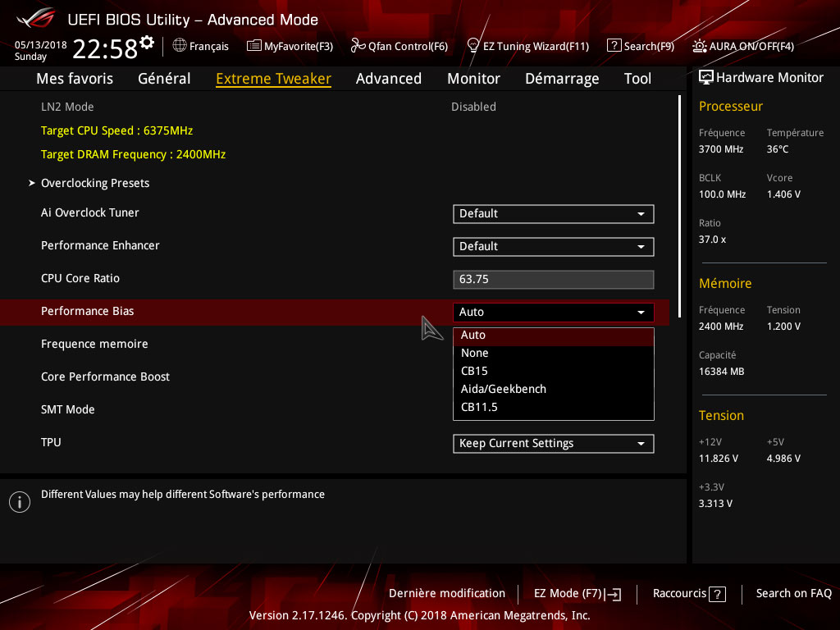Screen dimensions: 840x630
Task: Expand the Overclocking Presets submenu
Action: [95, 183]
